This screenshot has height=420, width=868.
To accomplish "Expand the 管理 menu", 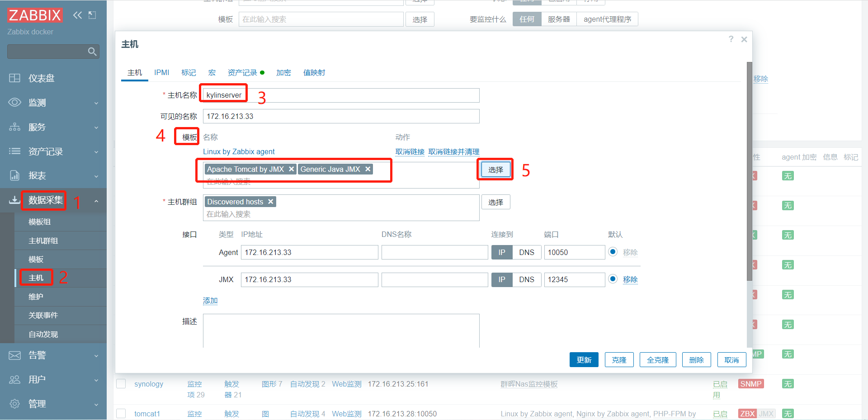I will coord(96,404).
